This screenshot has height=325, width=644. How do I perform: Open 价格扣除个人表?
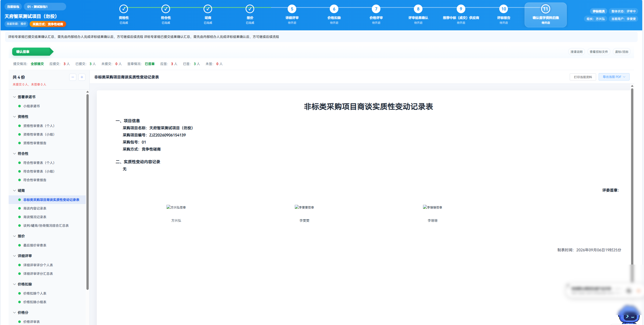coord(35,293)
